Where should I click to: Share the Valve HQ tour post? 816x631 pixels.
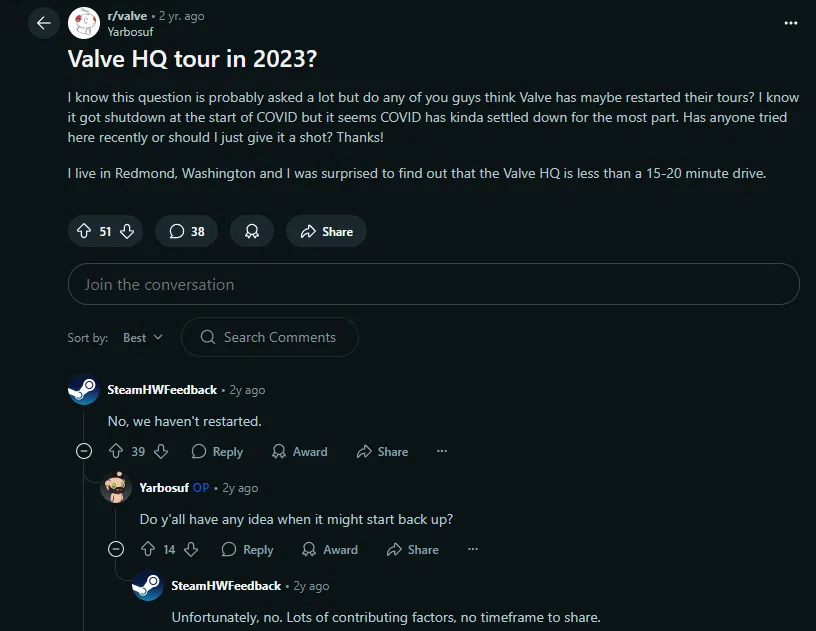(326, 231)
